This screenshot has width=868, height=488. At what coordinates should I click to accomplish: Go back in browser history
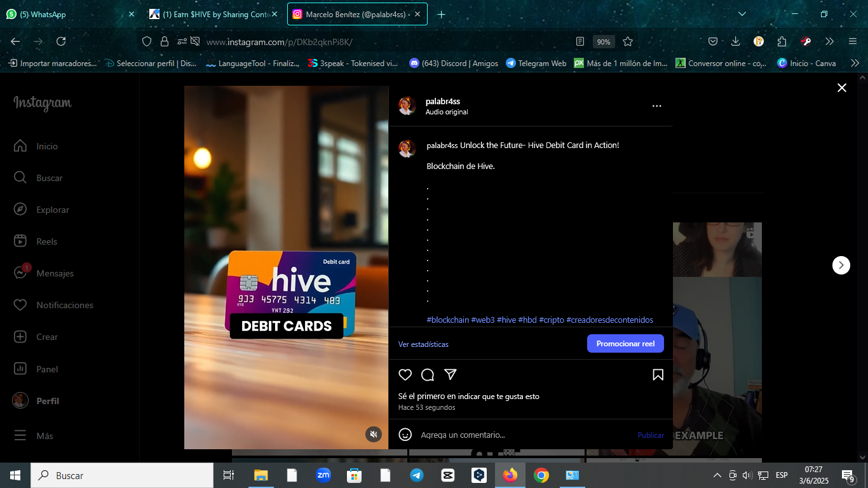pos(15,41)
